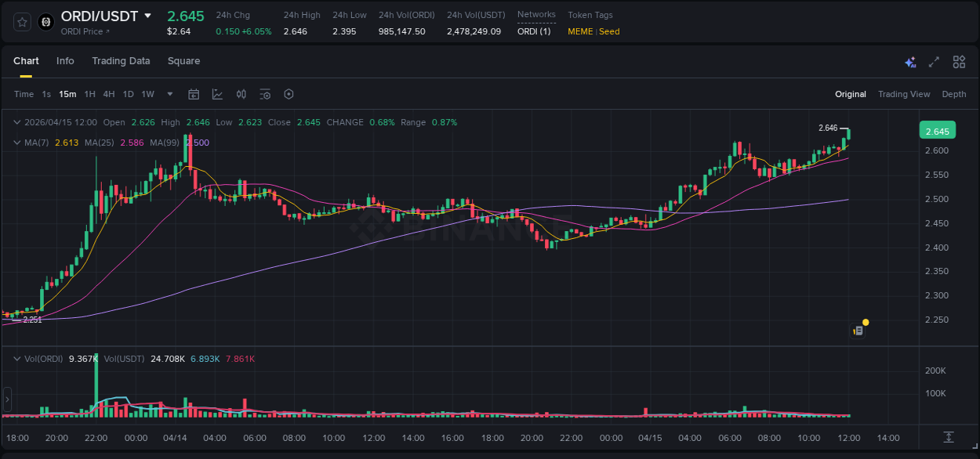Image resolution: width=980 pixels, height=459 pixels.
Task: Open the chart layout grid options
Action: (959, 61)
